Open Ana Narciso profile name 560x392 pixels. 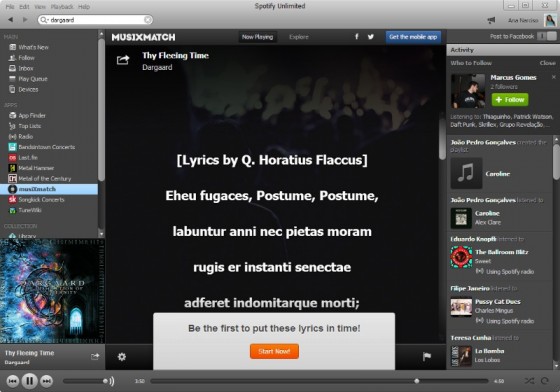pyautogui.click(x=523, y=20)
